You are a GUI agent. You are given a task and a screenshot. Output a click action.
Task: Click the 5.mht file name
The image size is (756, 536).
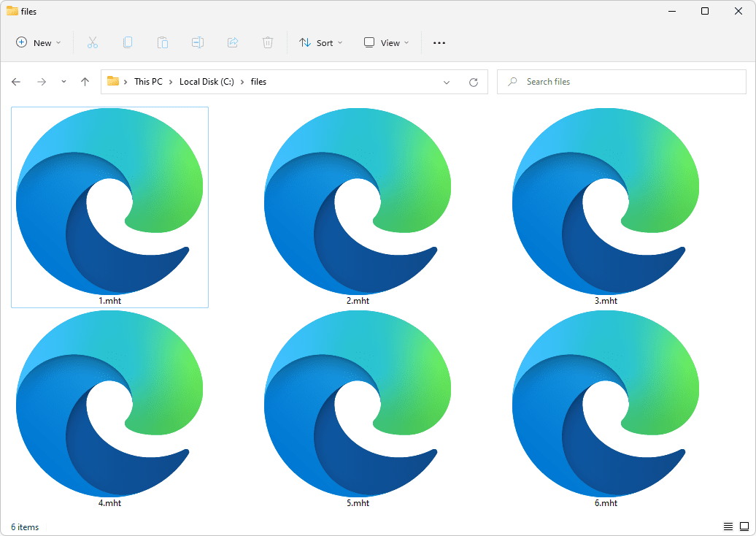[x=358, y=502]
